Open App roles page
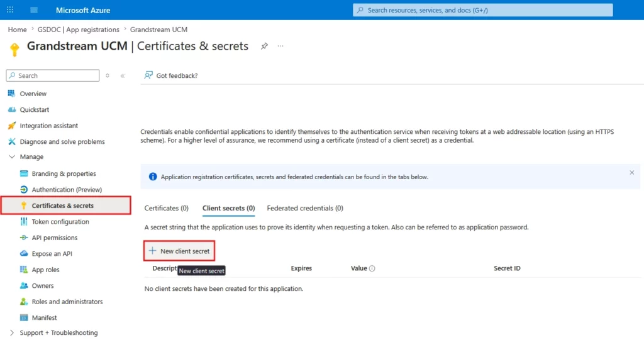Image resolution: width=644 pixels, height=345 pixels. point(45,270)
